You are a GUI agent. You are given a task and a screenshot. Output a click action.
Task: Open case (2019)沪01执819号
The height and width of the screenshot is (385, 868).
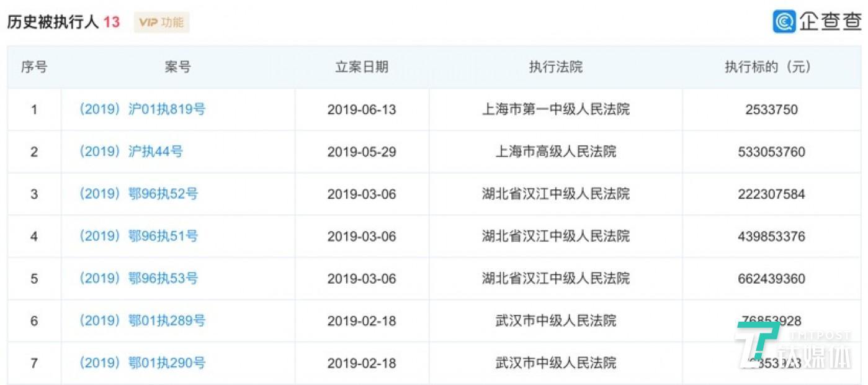[142, 109]
